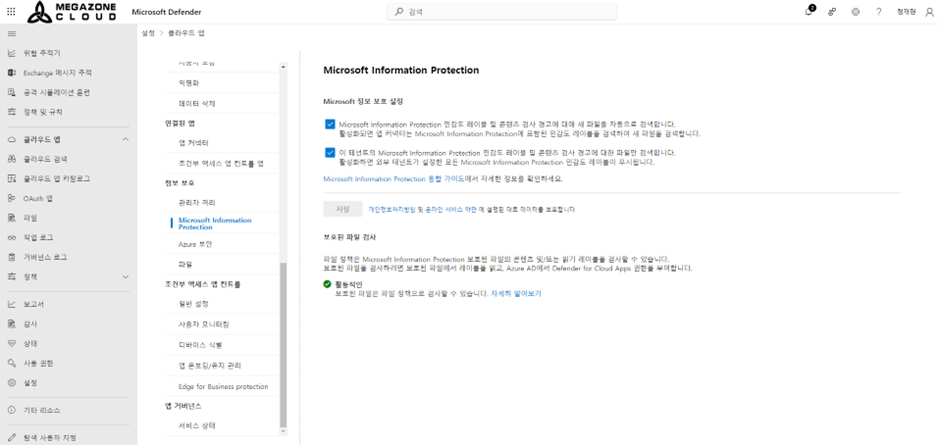Click the 클라우드 앱 카탈로그 icon
Viewport: 940px width, 445px height.
pyautogui.click(x=11, y=179)
